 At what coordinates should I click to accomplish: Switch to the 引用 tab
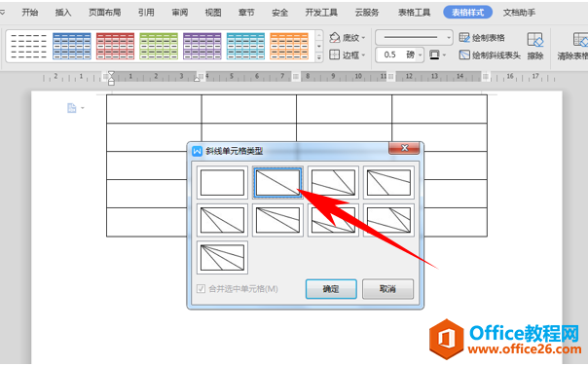(x=146, y=13)
